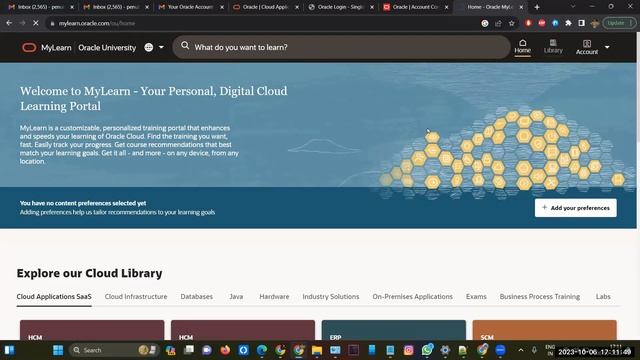Open the Account menu icon
Image resolution: width=640 pixels, height=360 pixels.
[x=587, y=47]
